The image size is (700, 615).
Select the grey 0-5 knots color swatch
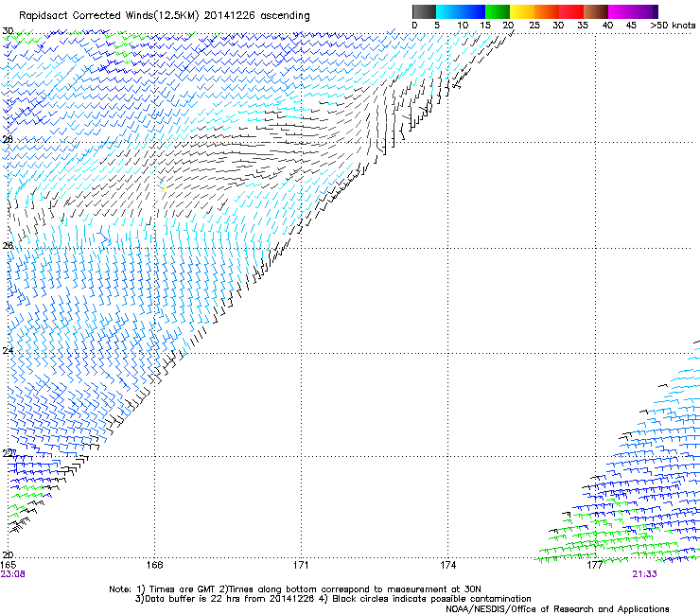(x=424, y=11)
